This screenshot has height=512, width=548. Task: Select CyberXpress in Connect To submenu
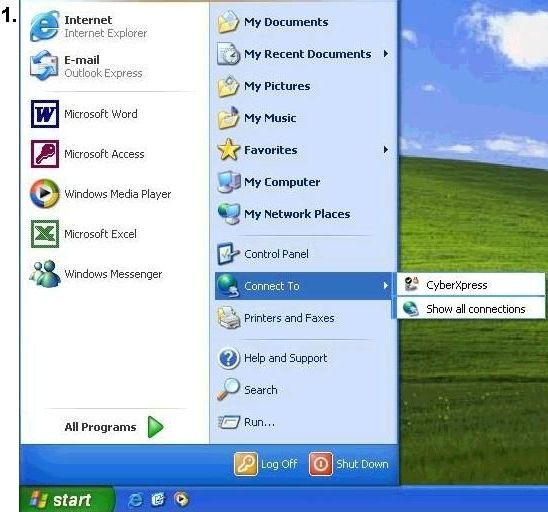click(x=470, y=284)
